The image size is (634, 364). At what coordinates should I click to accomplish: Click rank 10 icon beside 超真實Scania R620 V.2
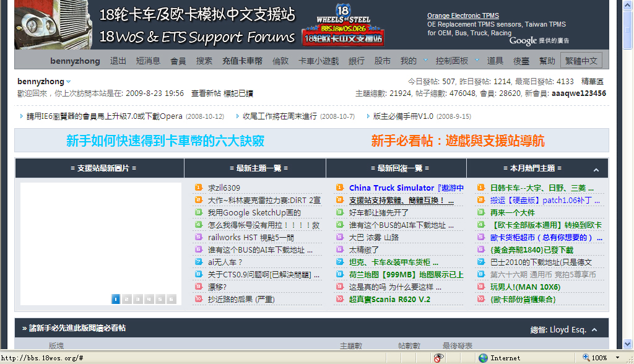tap(340, 299)
